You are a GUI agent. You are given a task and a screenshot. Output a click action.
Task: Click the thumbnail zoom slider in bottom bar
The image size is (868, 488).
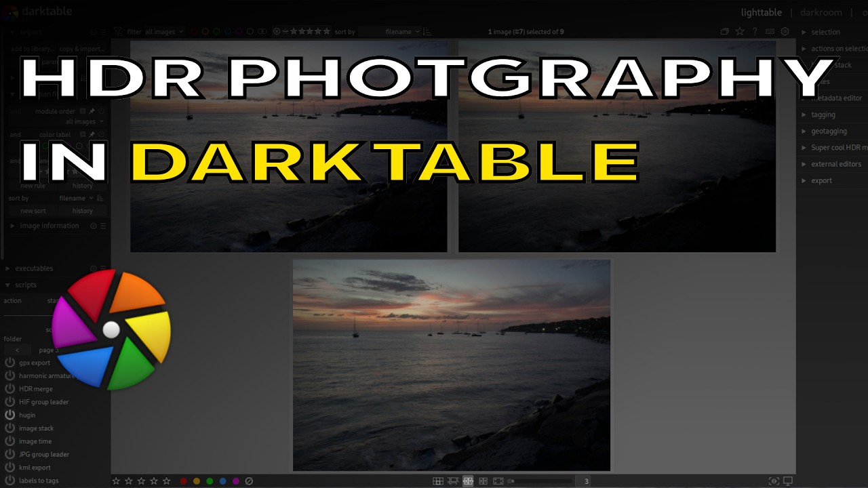(540, 481)
